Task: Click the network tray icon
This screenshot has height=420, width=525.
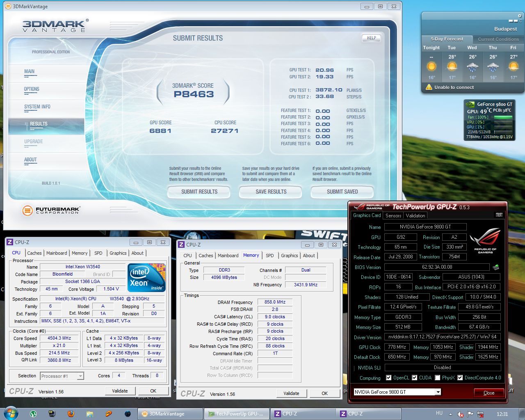Action: coord(479,414)
